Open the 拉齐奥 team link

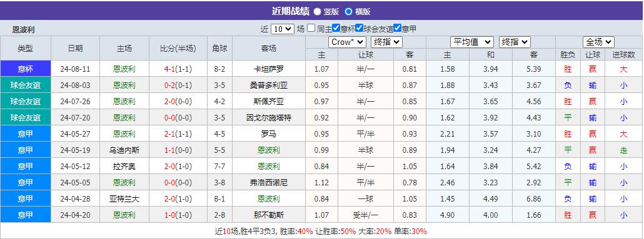click(124, 167)
